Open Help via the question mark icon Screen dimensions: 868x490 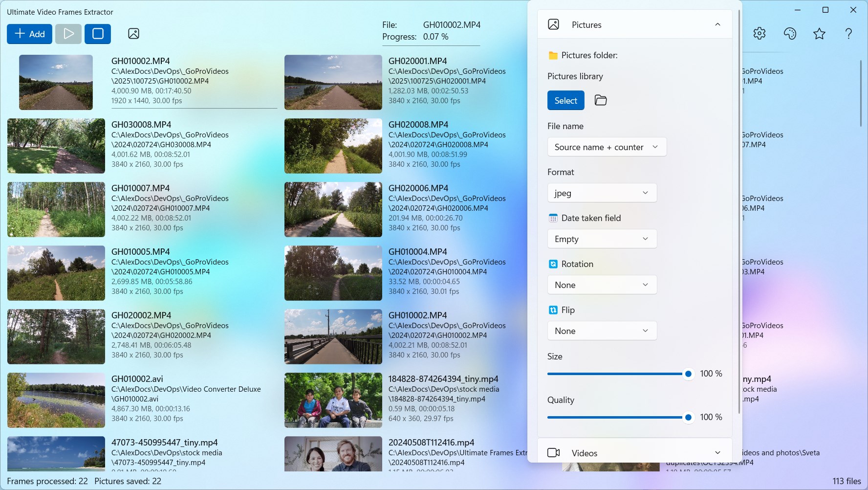848,33
